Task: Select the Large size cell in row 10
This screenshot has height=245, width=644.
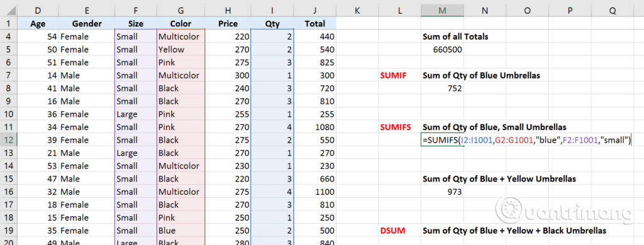Action: 136,114
